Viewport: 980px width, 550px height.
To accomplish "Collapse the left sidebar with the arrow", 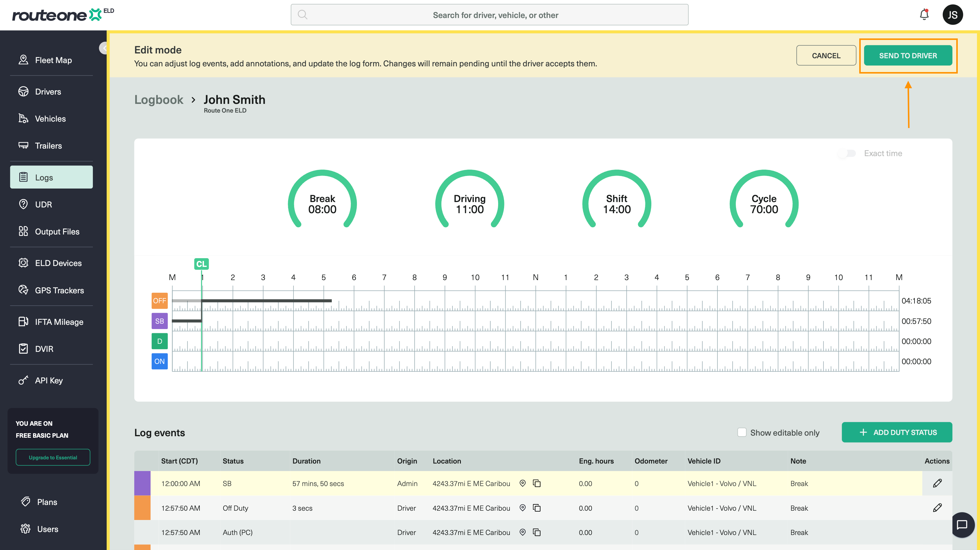I will [x=104, y=48].
